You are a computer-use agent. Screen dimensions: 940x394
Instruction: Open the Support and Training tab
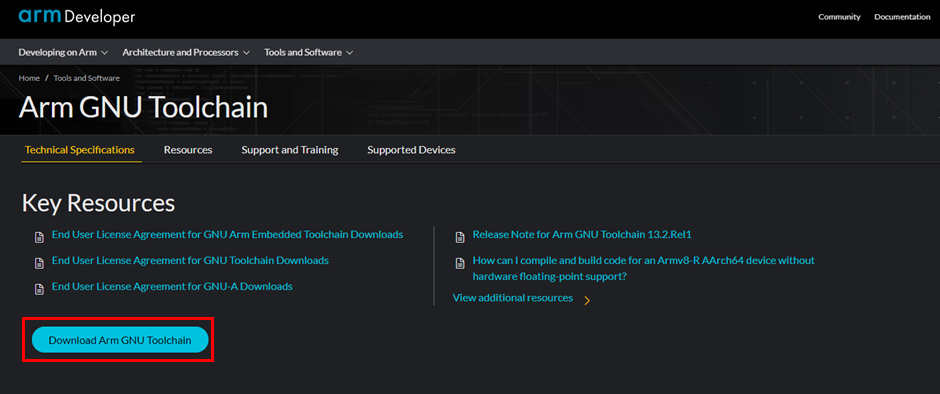[x=290, y=150]
